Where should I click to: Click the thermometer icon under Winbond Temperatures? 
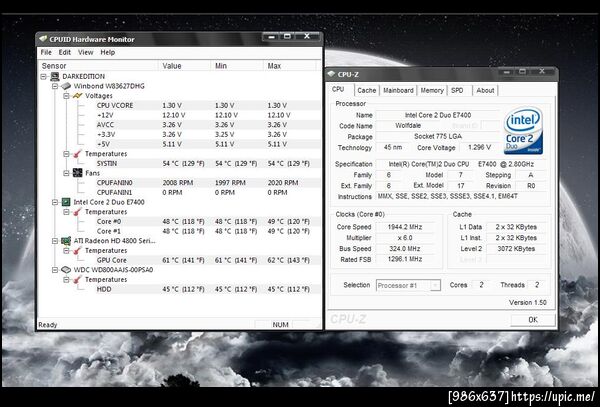[78, 154]
